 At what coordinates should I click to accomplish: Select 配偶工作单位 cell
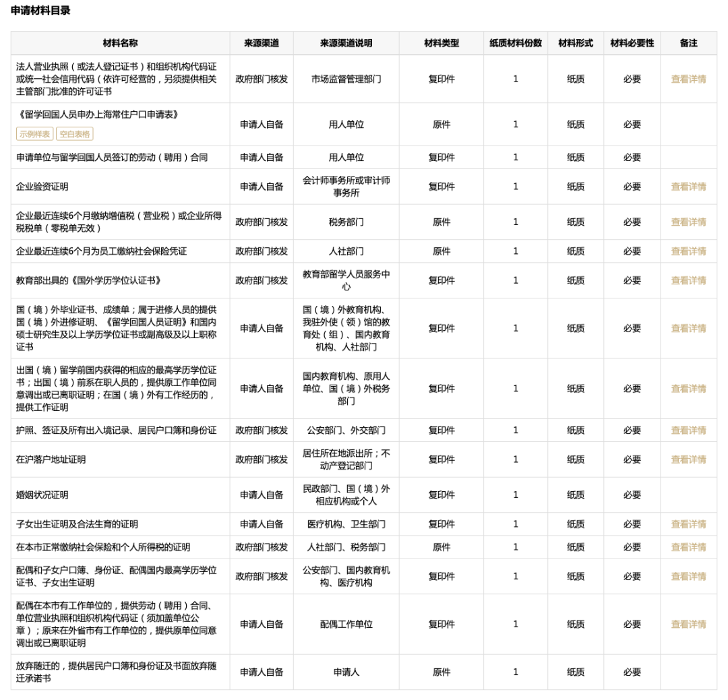tap(346, 625)
